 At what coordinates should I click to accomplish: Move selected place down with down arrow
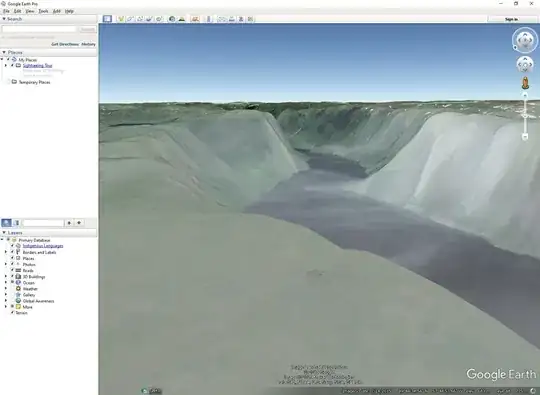tap(79, 223)
